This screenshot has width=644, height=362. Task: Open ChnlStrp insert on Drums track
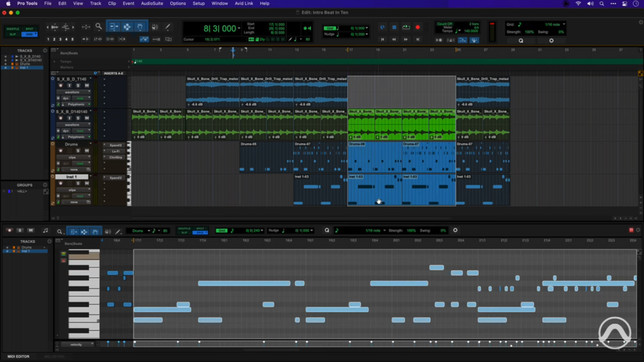[114, 157]
